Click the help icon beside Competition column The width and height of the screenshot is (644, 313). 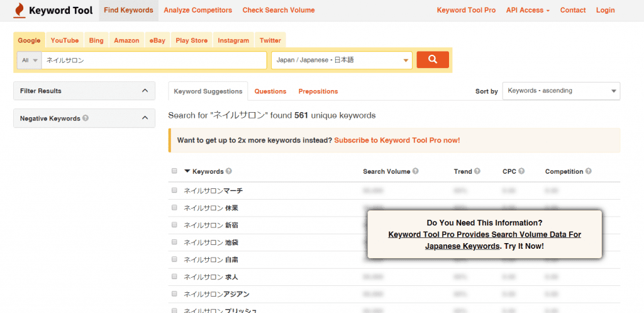coord(588,171)
